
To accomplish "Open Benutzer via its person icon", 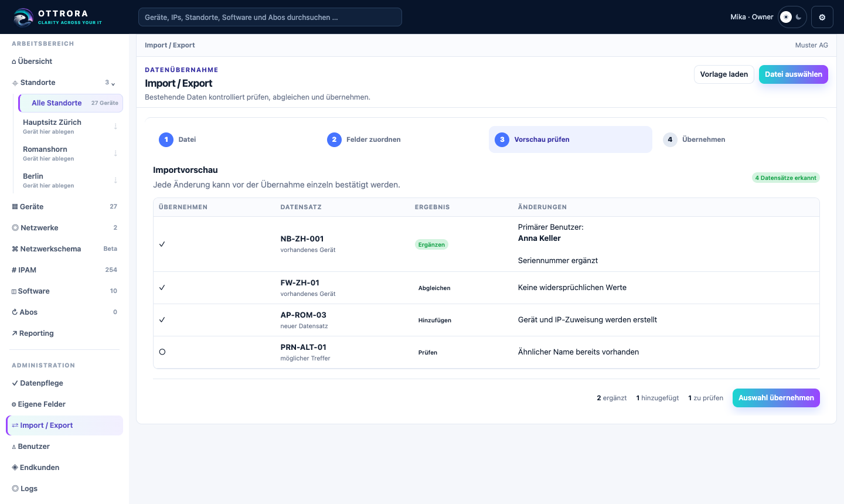I will coord(14,447).
